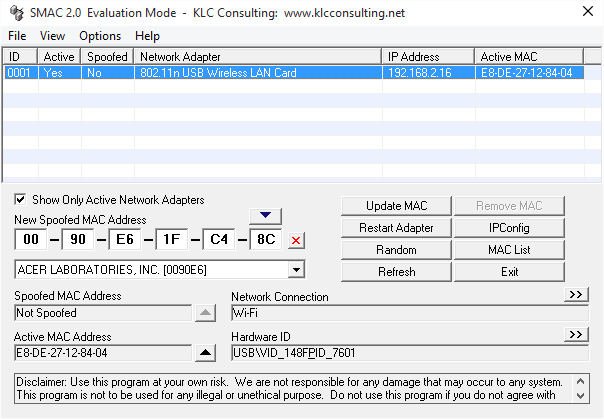
Task: Open the File menu
Action: point(17,36)
